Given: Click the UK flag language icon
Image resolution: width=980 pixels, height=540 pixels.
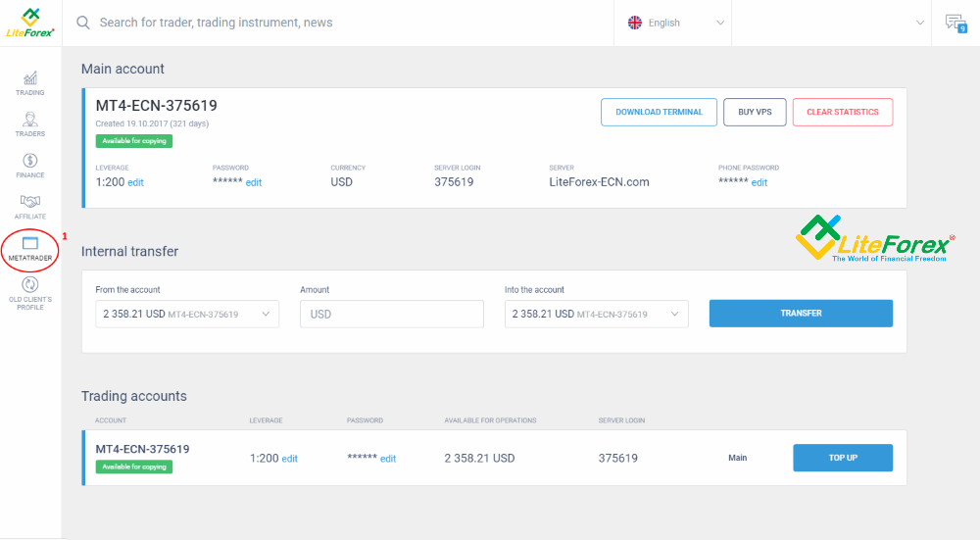Looking at the screenshot, I should 634,23.
